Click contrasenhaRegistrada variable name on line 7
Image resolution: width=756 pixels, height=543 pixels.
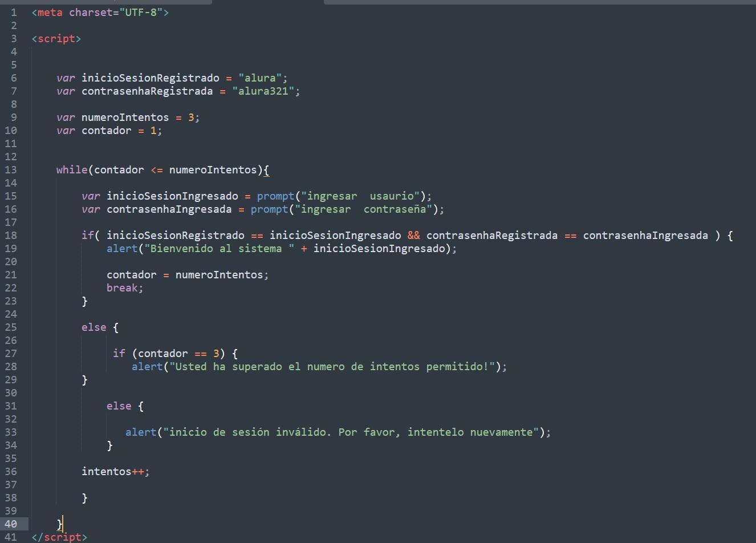147,91
